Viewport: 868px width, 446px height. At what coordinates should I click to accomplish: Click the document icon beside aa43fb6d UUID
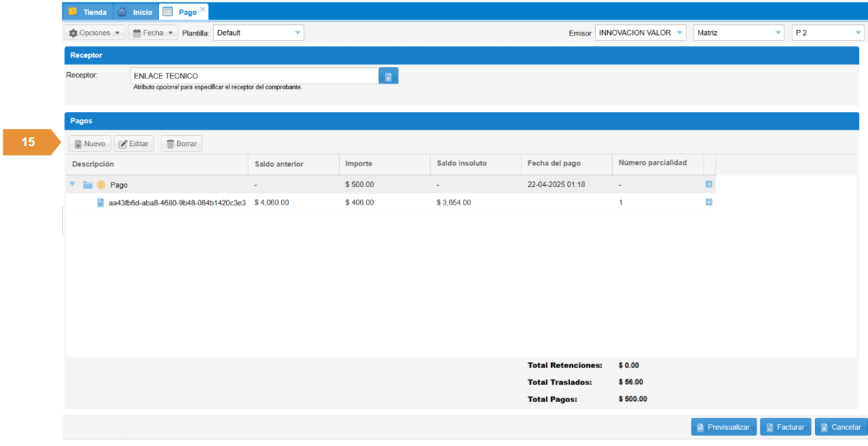(101, 202)
